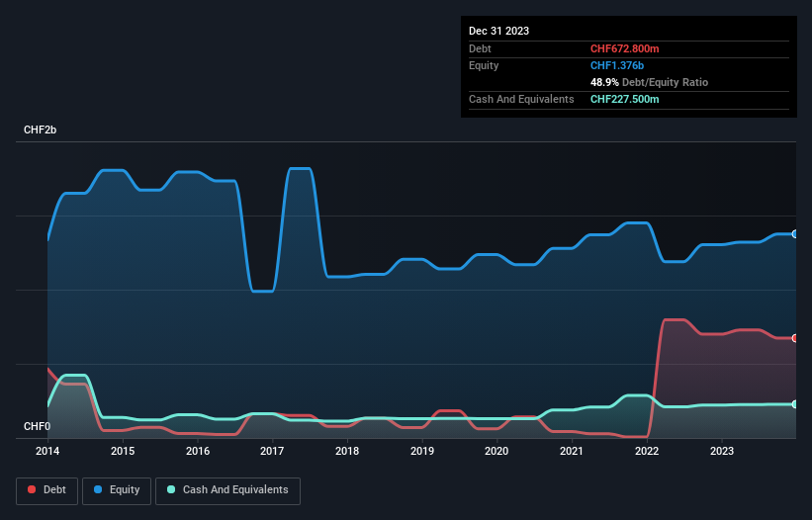Click the CHF0 y-axis label
This screenshot has width=812, height=520.
point(37,426)
